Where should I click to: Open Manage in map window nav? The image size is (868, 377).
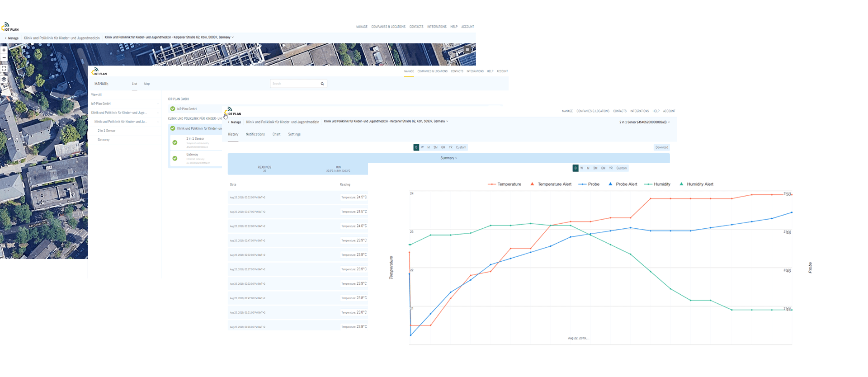362,27
